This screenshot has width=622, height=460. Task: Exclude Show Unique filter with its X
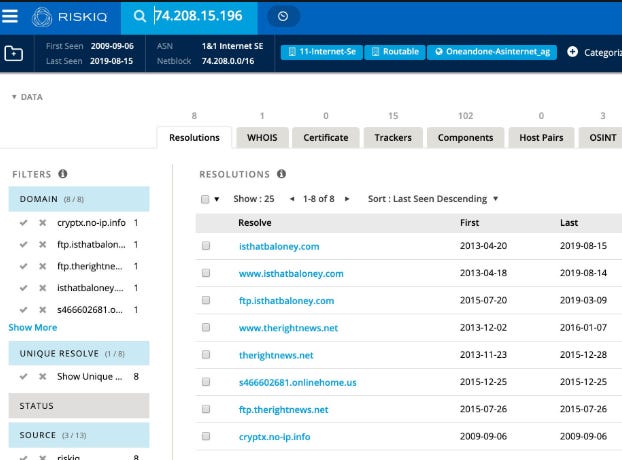click(42, 376)
